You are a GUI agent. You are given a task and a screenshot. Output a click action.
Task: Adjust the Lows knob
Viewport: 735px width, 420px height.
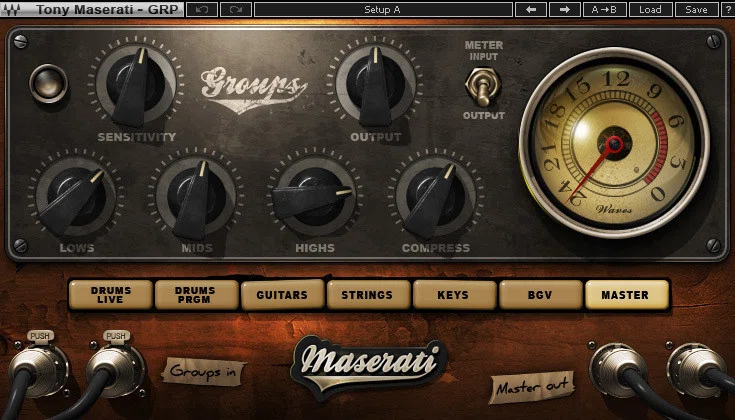(75, 196)
